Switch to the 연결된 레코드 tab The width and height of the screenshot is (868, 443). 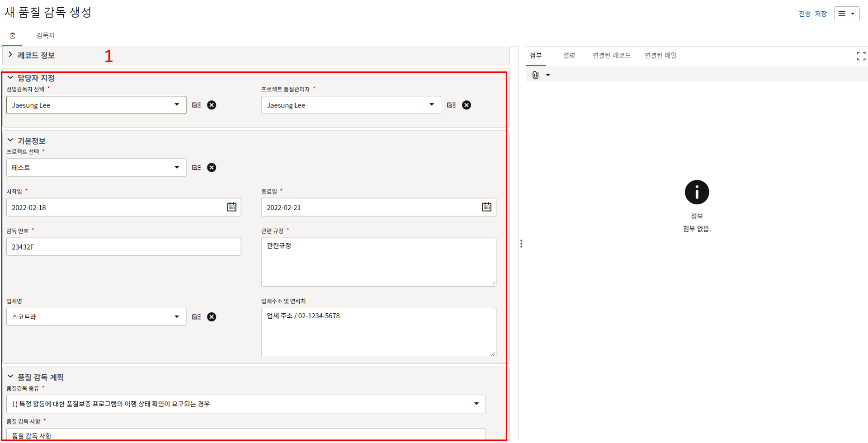click(x=611, y=55)
